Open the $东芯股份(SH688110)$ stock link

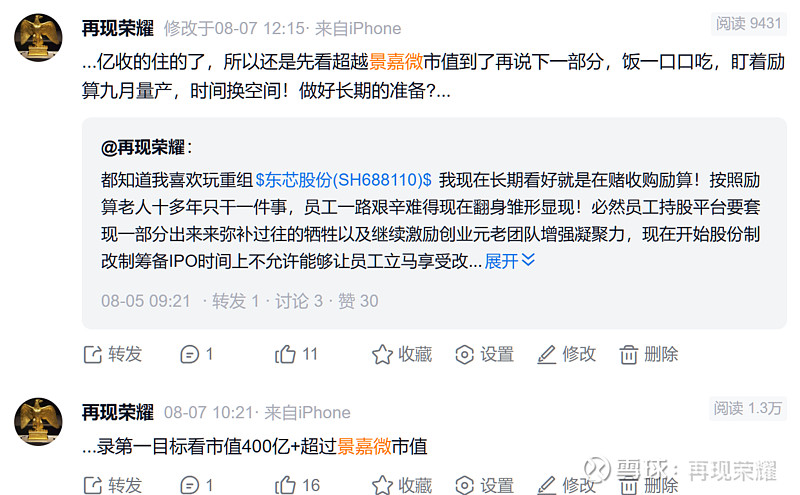tap(343, 180)
